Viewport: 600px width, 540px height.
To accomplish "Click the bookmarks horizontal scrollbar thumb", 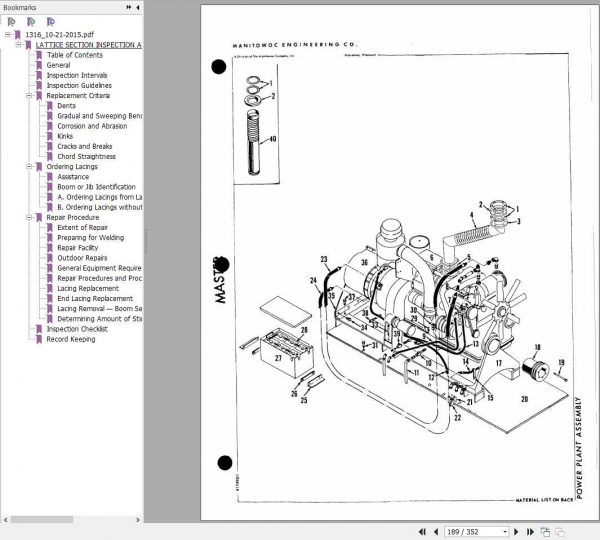I will 42,520.
